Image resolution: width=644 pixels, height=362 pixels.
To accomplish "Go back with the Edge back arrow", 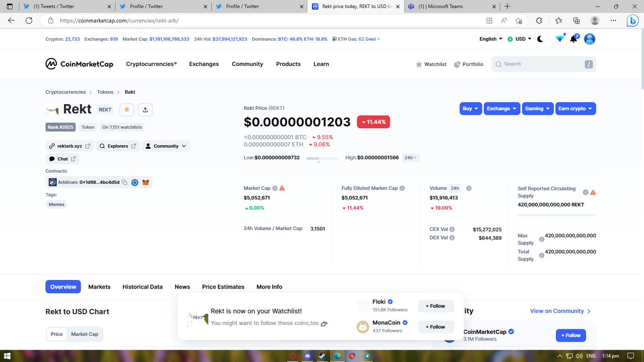I will tap(12, 20).
